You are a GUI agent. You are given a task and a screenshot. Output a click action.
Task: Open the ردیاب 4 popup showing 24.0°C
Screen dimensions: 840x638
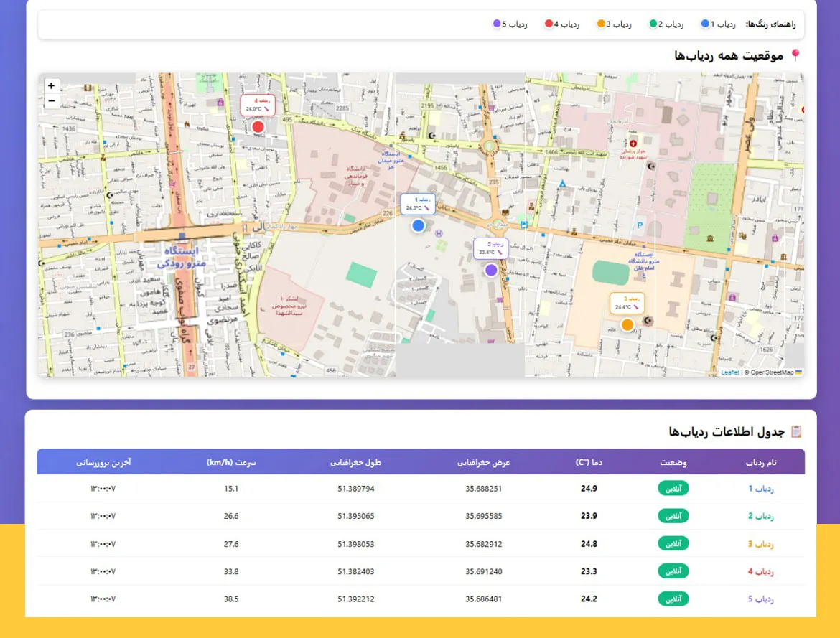click(258, 105)
